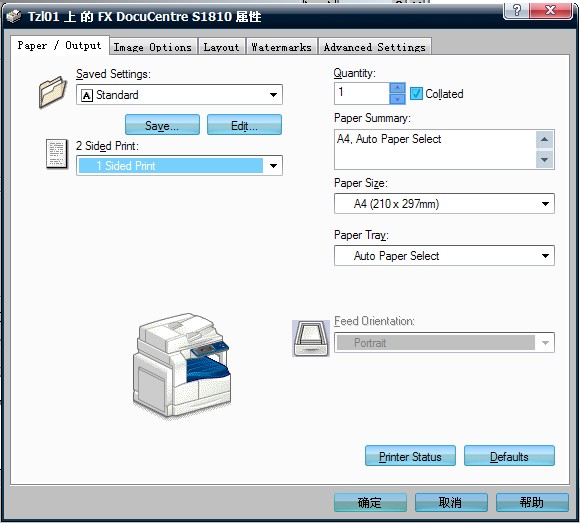The height and width of the screenshot is (523, 580).
Task: Click the 2 Sided Print document icon
Action: [57, 154]
